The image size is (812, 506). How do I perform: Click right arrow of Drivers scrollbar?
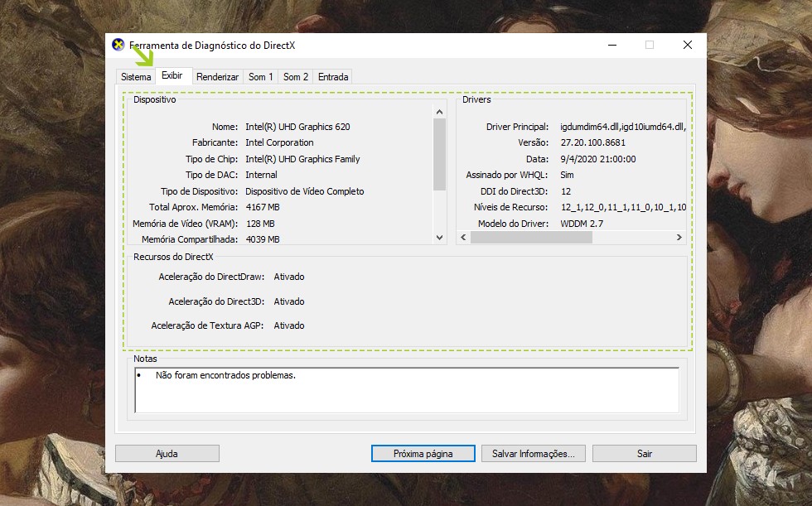[679, 238]
